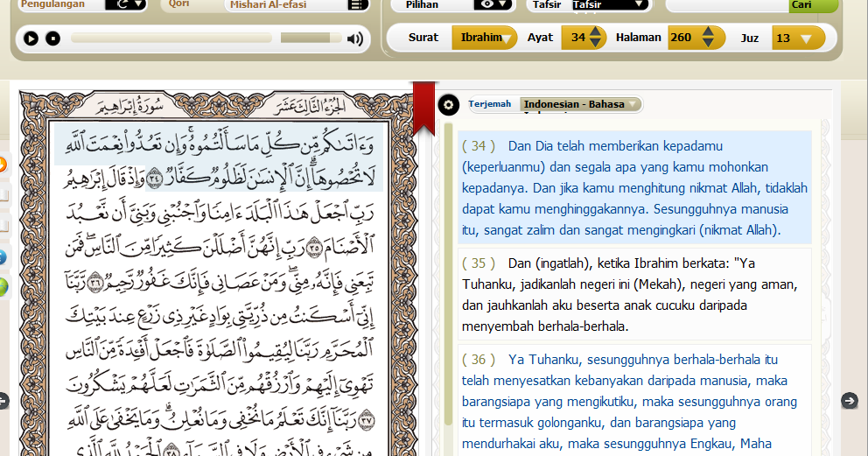Open the Indonesian - Bahasa translation dropdown
Viewport: 868px width, 456px height.
coord(580,104)
